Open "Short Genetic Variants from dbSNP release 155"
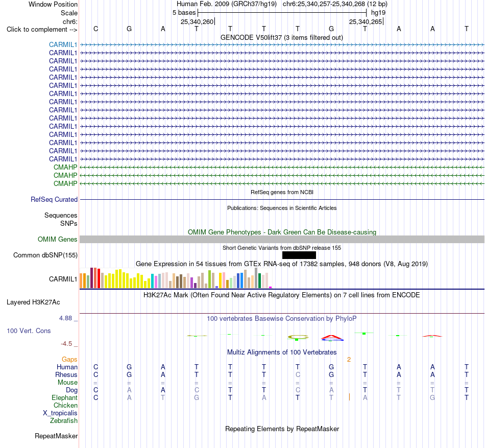 (282, 248)
